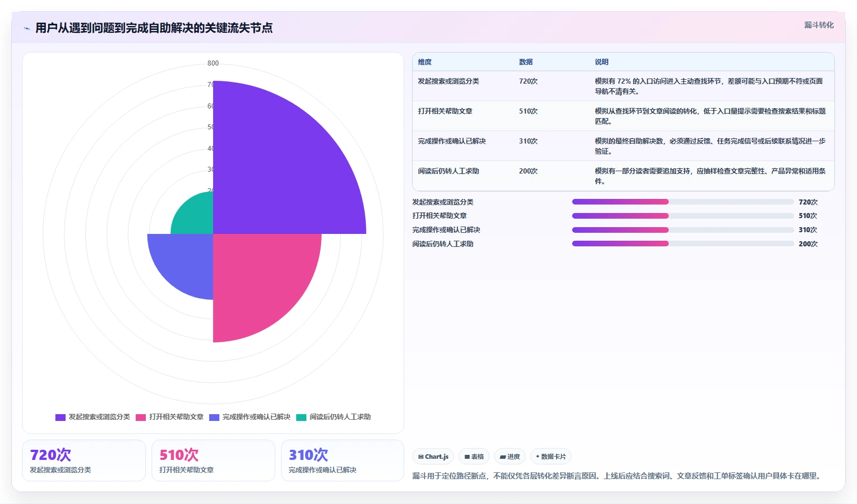Click progress bar for 阅读后仍转人工求助
Screen dimensions: 857x504
[x=683, y=244]
